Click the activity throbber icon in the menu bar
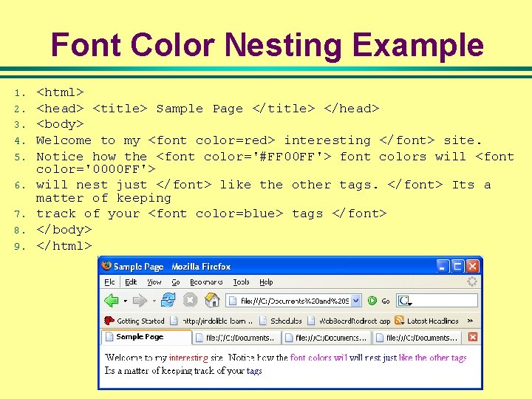Image resolution: width=532 pixels, height=399 pixels. coord(472,282)
